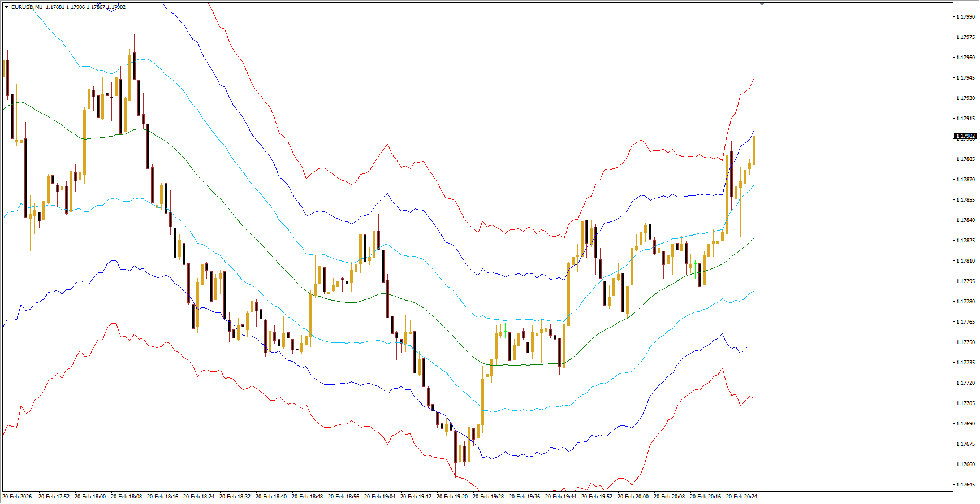Click the 1.17990 price scale label
Viewport: 980px width, 504px height.
pyautogui.click(x=965, y=17)
